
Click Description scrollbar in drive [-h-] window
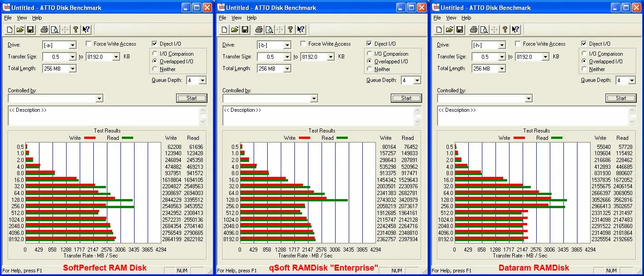coord(632,116)
